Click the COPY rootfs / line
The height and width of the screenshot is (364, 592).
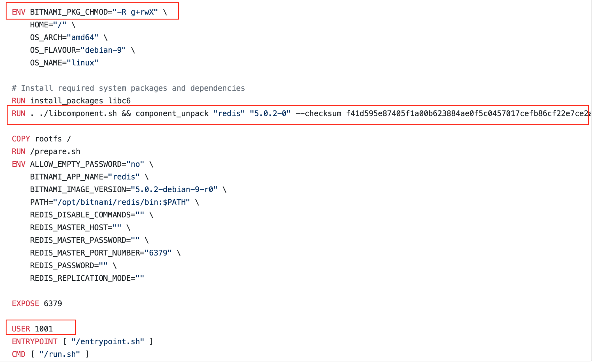pos(41,139)
